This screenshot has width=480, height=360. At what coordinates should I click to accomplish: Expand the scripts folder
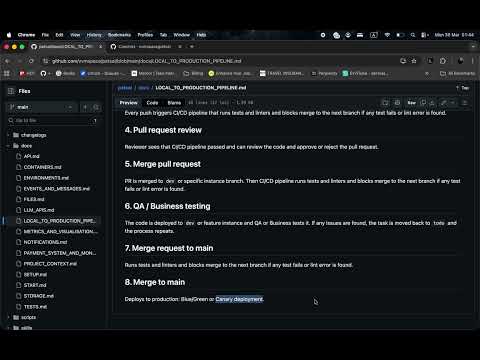click(9, 317)
